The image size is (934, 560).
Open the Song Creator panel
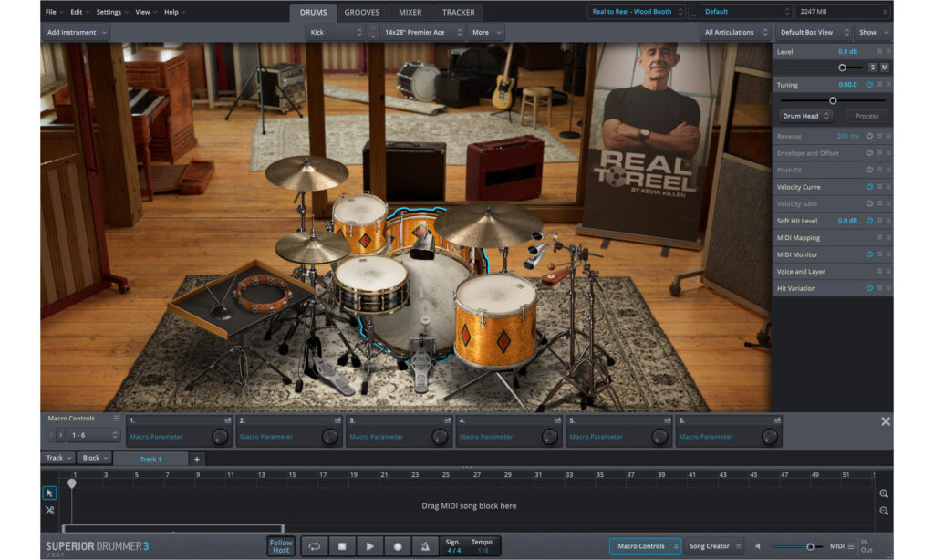coord(714,545)
